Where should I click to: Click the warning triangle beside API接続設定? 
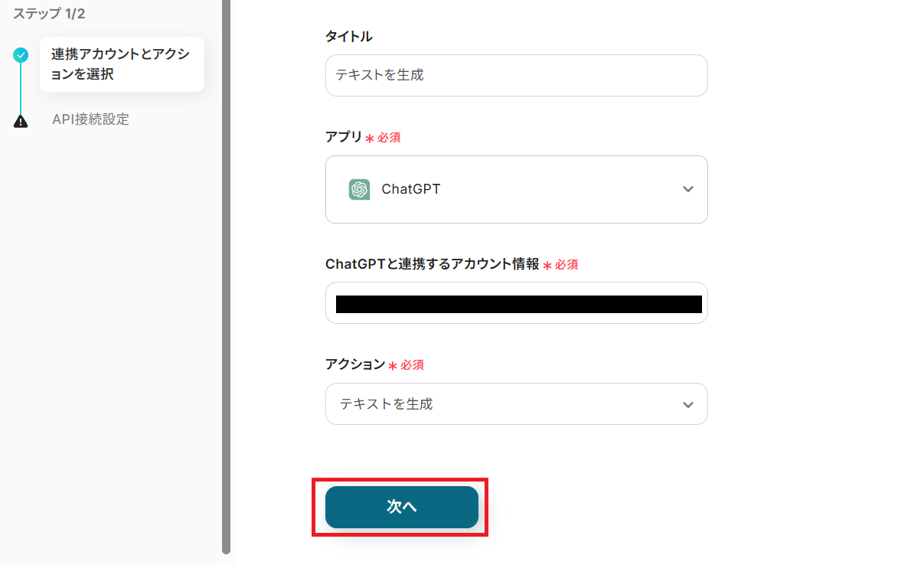click(x=21, y=121)
